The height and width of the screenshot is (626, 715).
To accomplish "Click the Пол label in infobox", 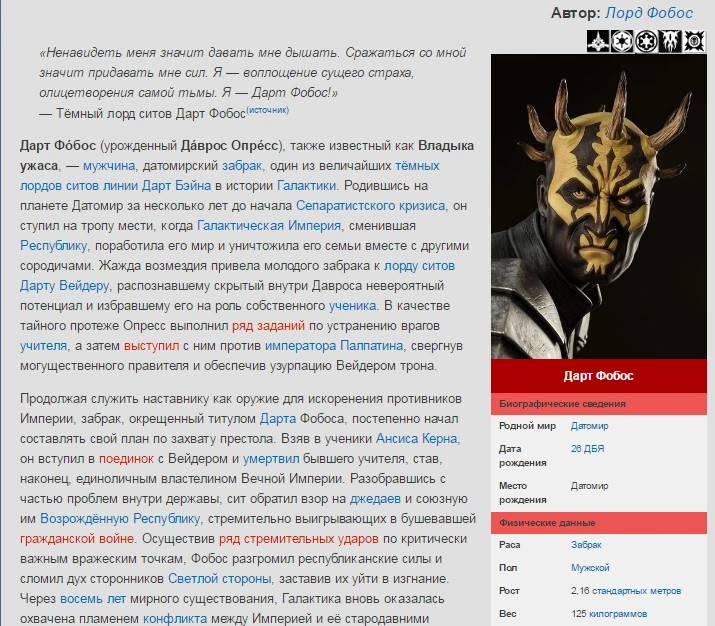I will [x=508, y=568].
